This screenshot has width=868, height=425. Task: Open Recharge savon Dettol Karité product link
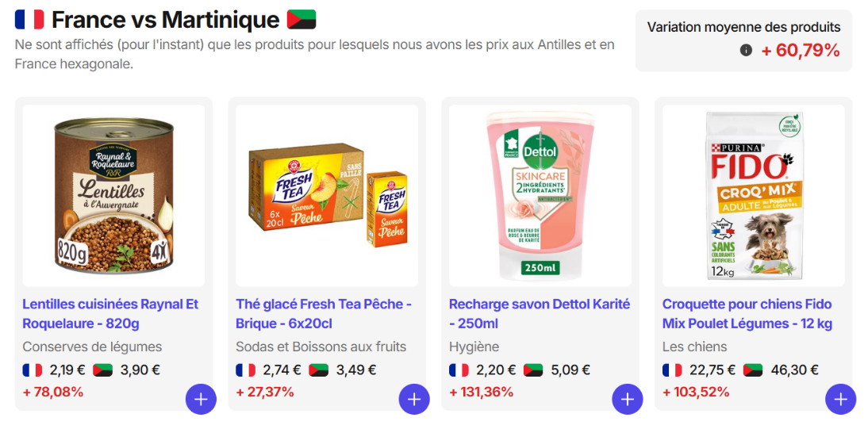[x=539, y=313]
